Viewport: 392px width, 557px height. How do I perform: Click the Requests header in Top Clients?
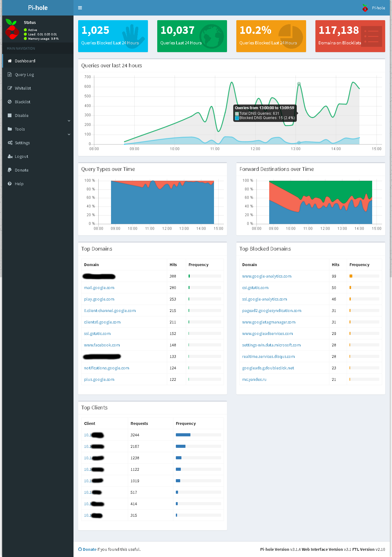pos(139,423)
